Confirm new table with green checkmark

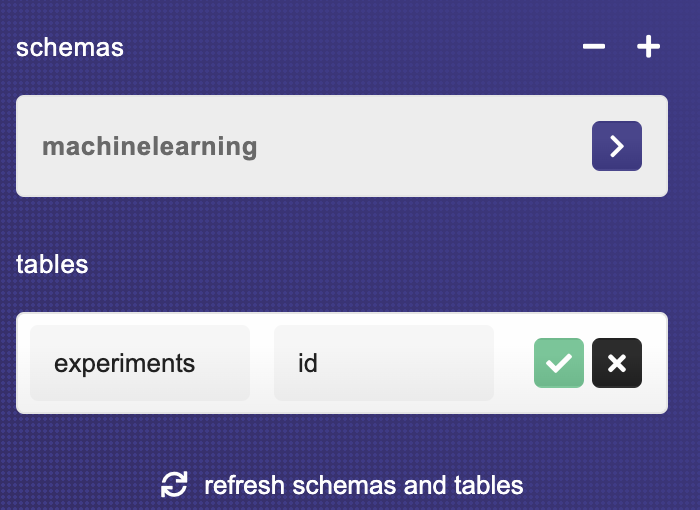(x=558, y=363)
